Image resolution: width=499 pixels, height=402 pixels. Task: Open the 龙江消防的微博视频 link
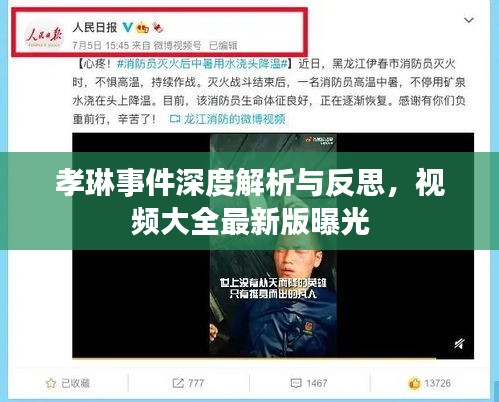(x=235, y=119)
